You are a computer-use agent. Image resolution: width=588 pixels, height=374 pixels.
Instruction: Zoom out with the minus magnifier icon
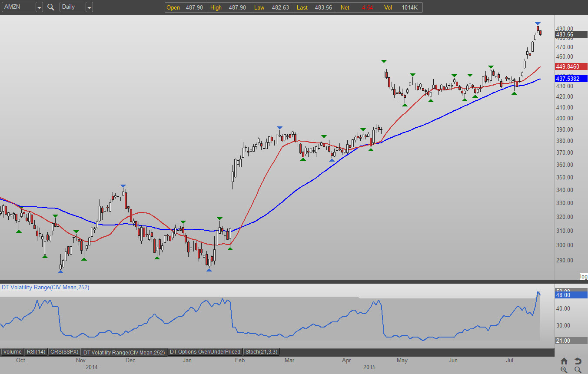(578, 370)
